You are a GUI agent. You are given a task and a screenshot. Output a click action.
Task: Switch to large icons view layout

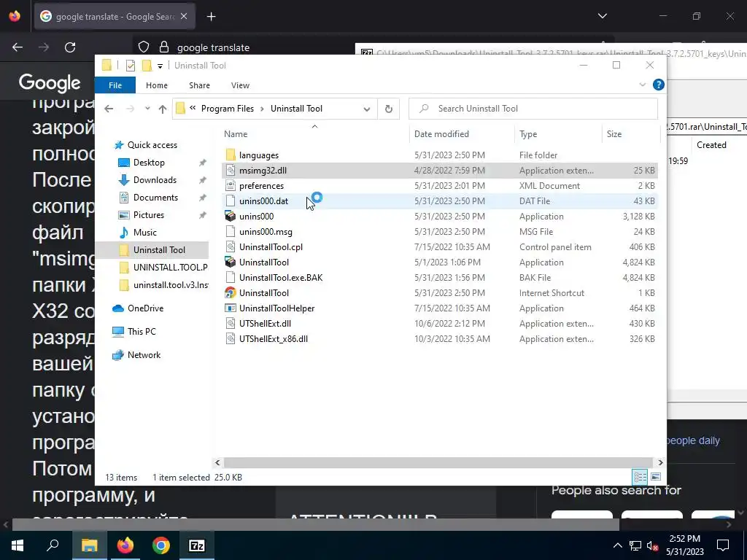pos(656,477)
